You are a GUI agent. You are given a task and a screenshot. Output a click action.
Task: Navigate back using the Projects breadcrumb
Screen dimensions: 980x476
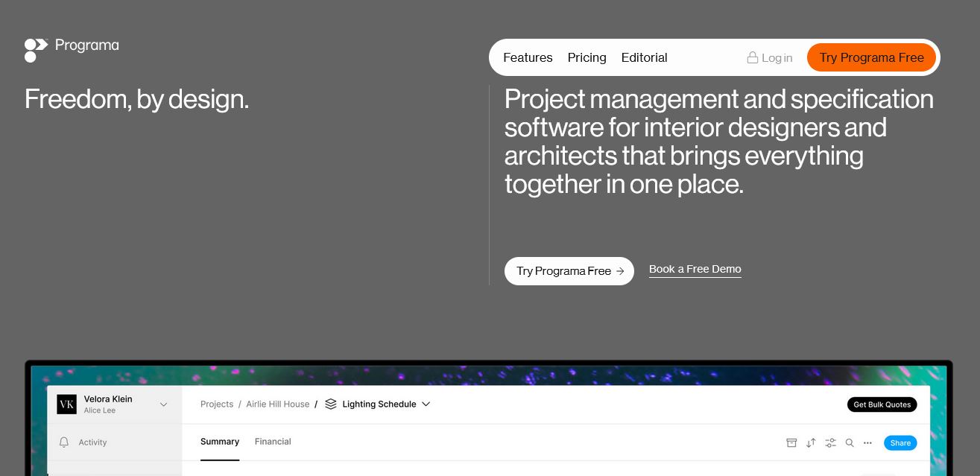(217, 404)
